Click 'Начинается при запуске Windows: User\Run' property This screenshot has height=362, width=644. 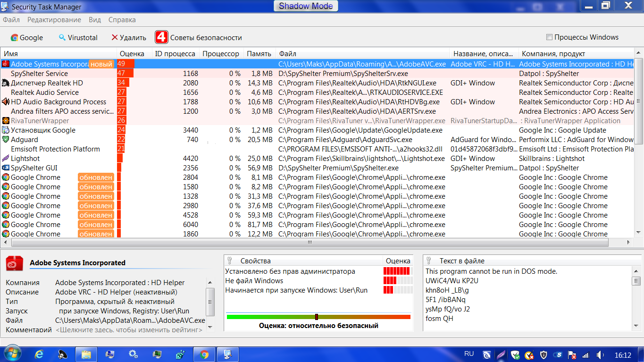pos(296,290)
